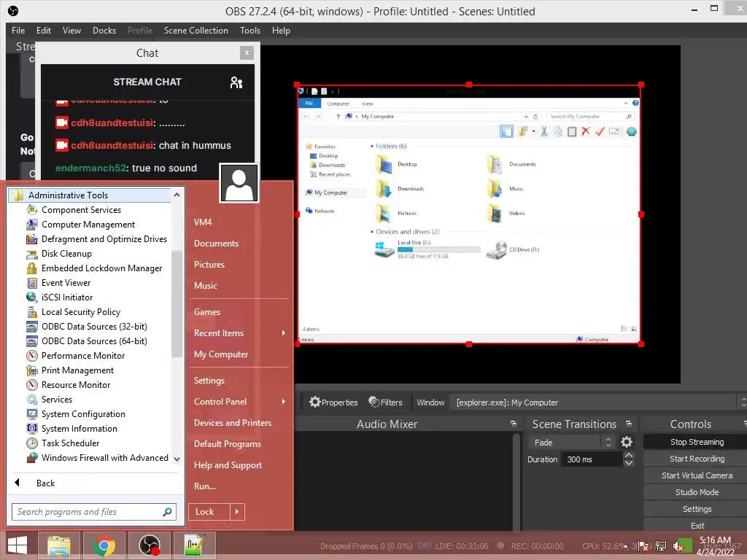
Task: Launch Resource Monitor
Action: pos(69,385)
